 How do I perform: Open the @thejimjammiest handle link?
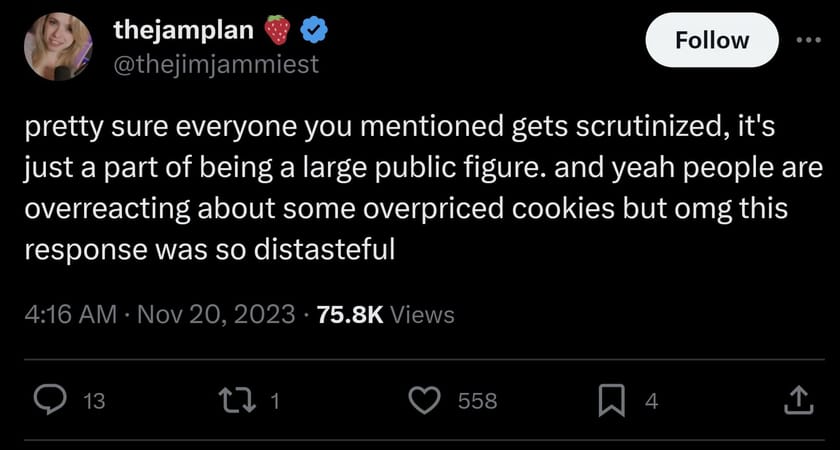[x=216, y=64]
